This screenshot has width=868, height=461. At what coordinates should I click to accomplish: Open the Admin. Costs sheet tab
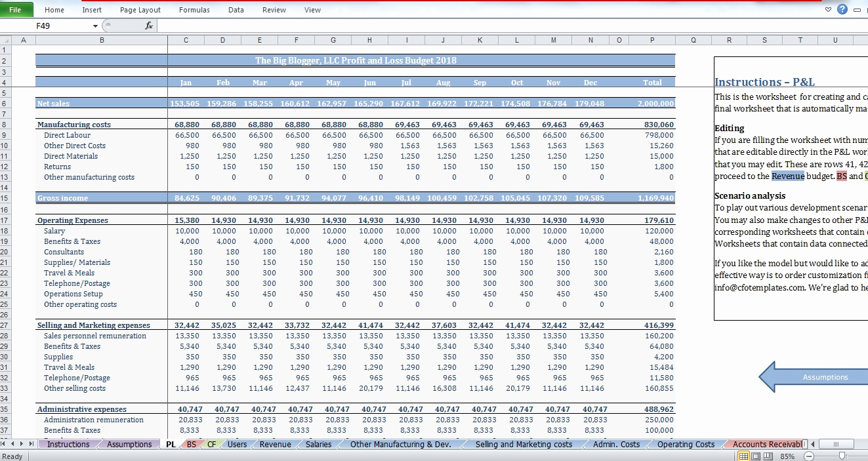616,445
